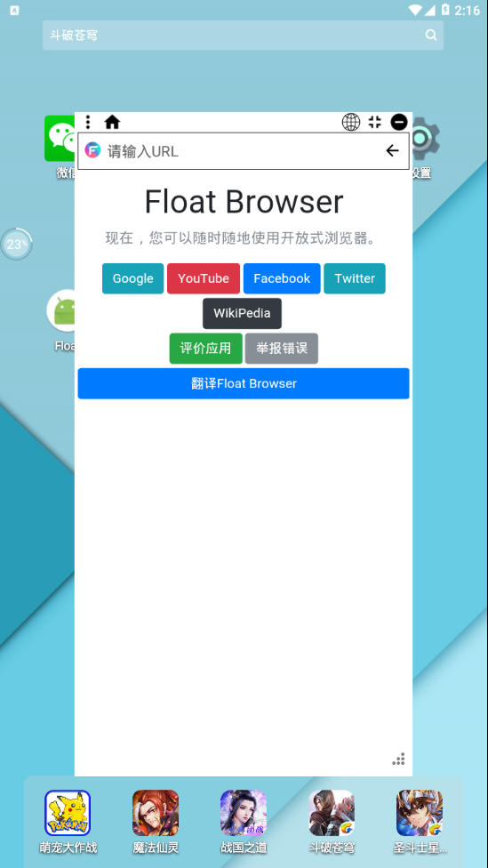Tap the Float Browser heading text
The height and width of the screenshot is (868, 488).
(x=244, y=202)
